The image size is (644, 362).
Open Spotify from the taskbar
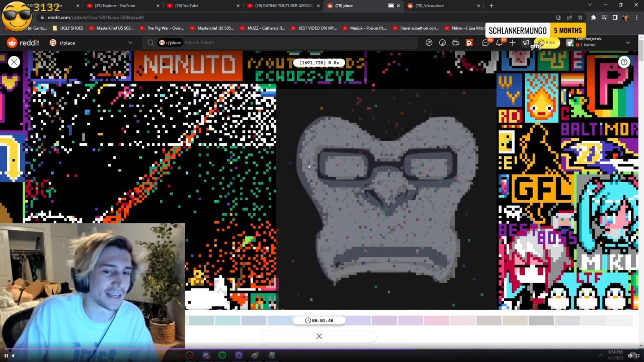click(222, 355)
